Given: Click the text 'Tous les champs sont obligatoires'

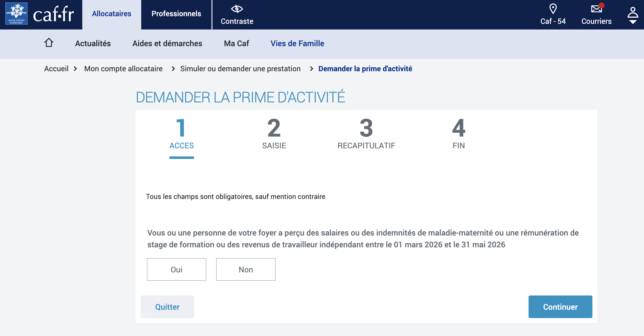Looking at the screenshot, I should pyautogui.click(x=199, y=197).
